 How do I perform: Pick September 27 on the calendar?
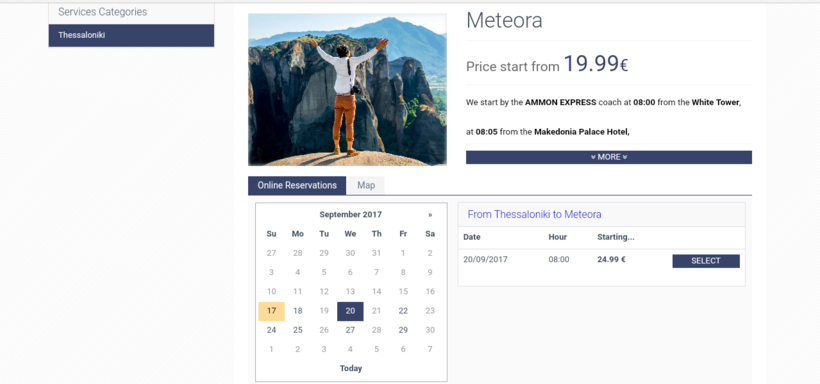(x=350, y=330)
